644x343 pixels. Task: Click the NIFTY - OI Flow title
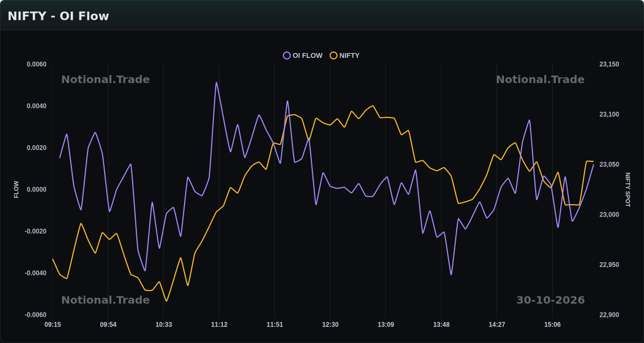58,16
